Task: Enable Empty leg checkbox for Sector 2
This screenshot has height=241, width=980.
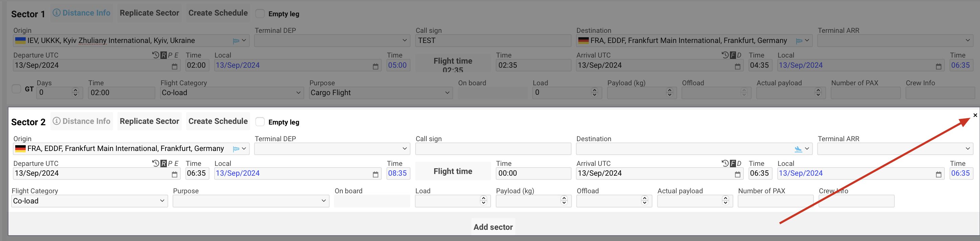Action: (260, 122)
